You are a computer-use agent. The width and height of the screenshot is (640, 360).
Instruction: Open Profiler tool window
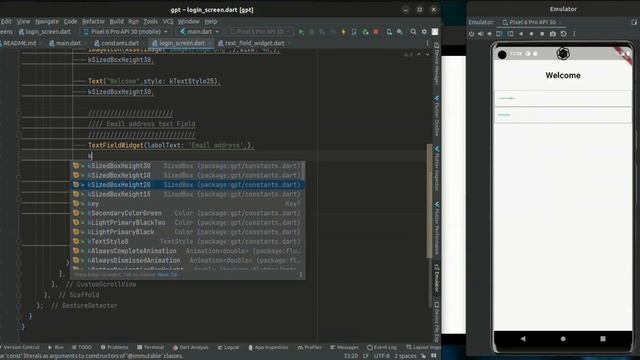tap(309, 347)
